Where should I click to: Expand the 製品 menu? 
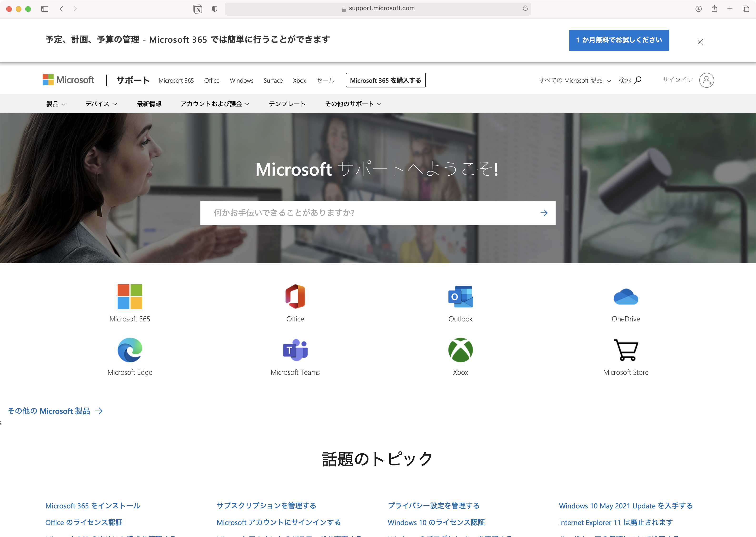pos(56,104)
